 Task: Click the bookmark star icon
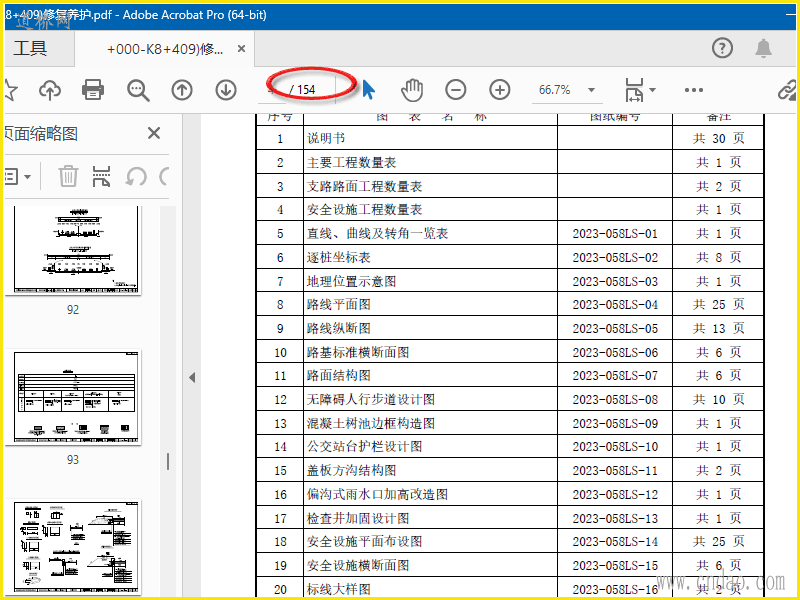point(10,90)
